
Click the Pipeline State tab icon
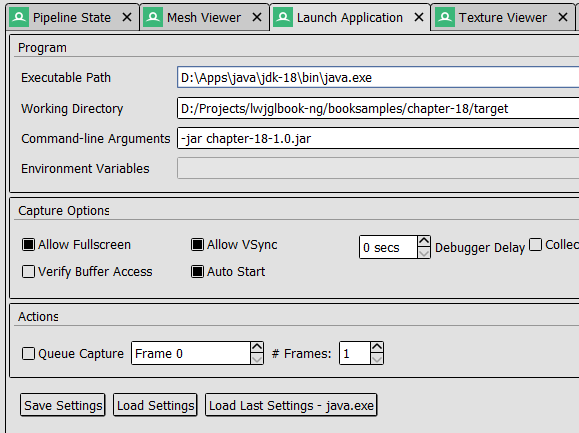point(19,17)
